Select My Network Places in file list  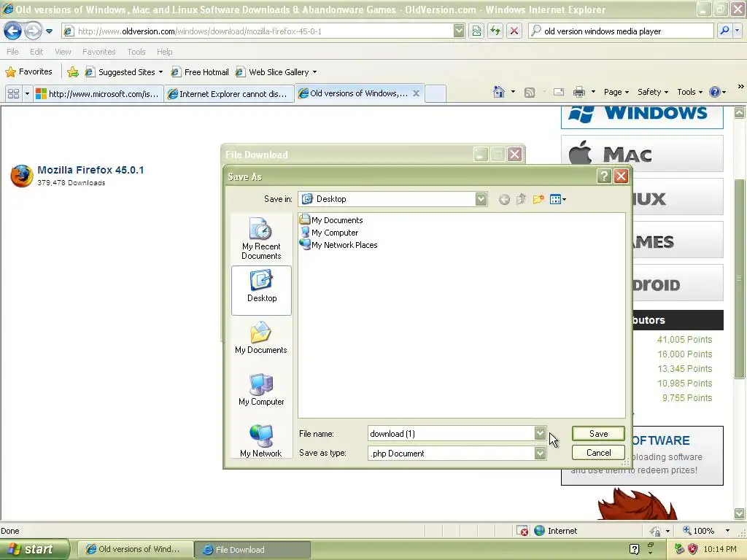coord(338,245)
